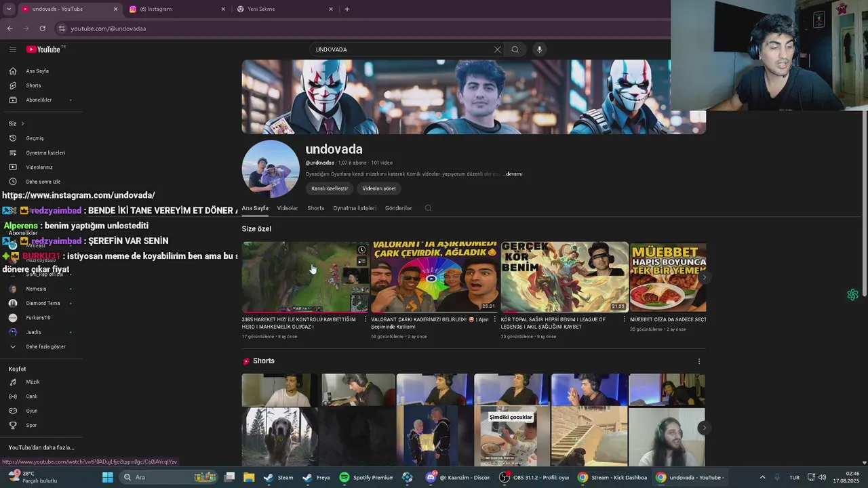Open YouTube'dan daha fazla section
Screen dimensions: 868x488
point(41,448)
